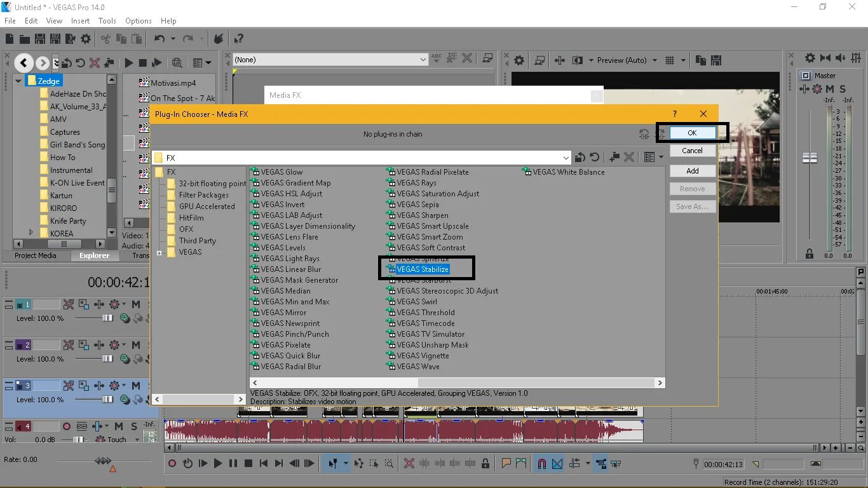The image size is (868, 488).
Task: Mute audio track 4
Action: click(x=119, y=426)
